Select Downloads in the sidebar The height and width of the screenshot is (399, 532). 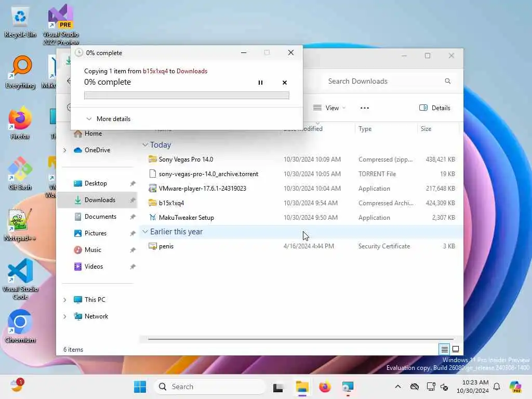coord(98,200)
